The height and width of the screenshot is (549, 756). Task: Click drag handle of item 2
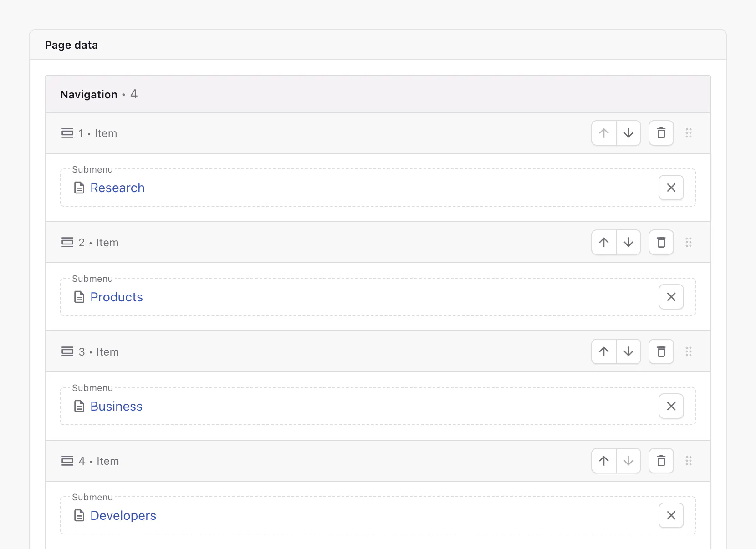[x=689, y=242]
